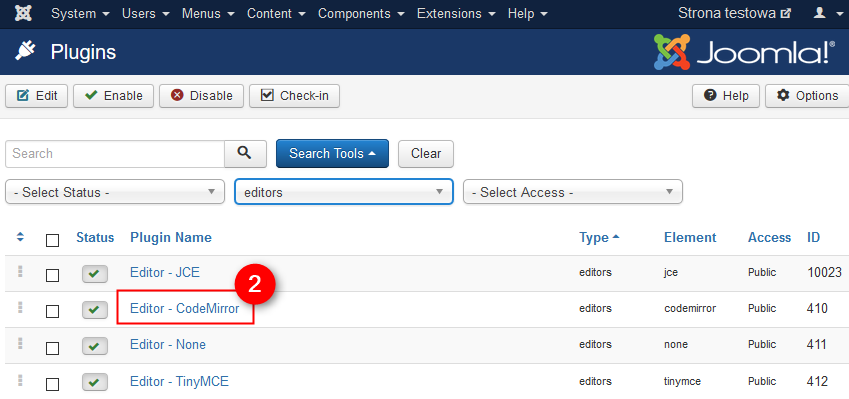Click the Check-in toolbar button
The image size is (849, 399).
tap(295, 96)
